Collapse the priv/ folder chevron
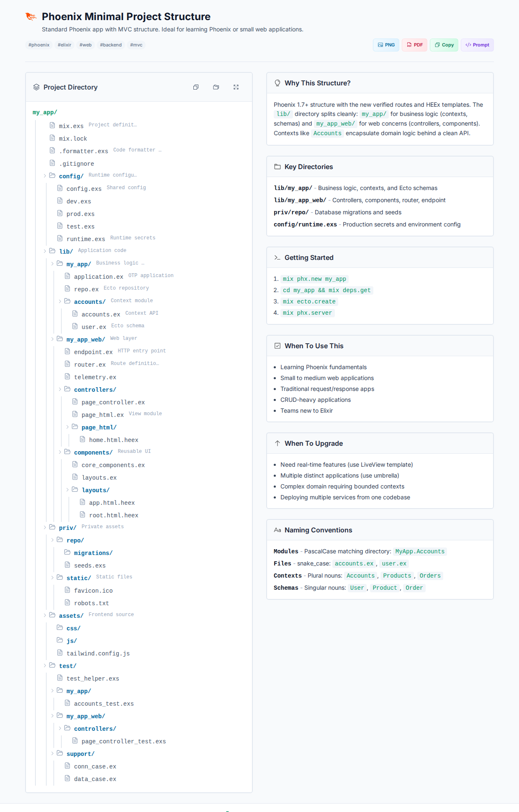Image resolution: width=519 pixels, height=812 pixels. [x=45, y=527]
